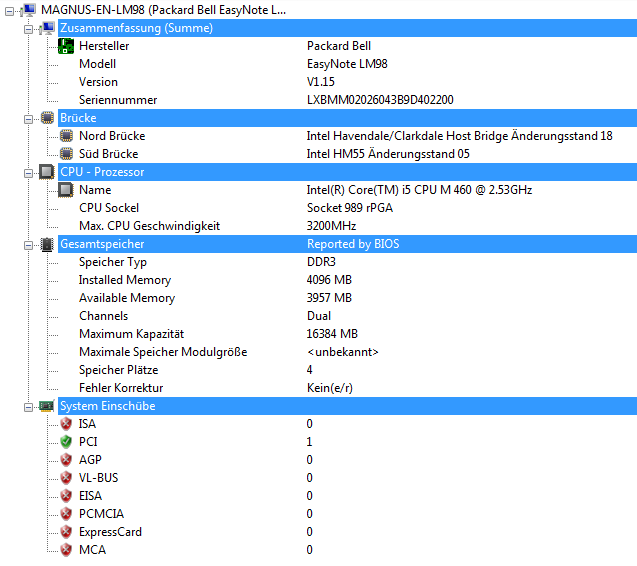Select the MAGNUS-EN-LM98 root entry
The width and height of the screenshot is (637, 566).
coord(163,10)
